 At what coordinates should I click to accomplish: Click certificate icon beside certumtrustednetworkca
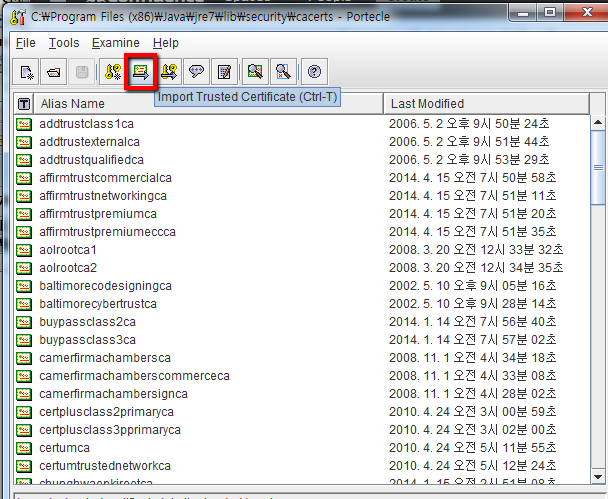tap(24, 466)
